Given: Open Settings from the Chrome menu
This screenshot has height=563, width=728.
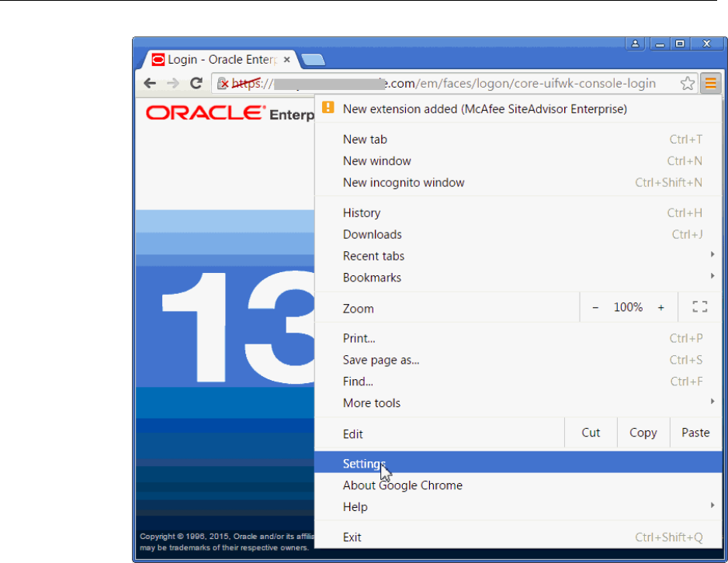Looking at the screenshot, I should (518, 462).
